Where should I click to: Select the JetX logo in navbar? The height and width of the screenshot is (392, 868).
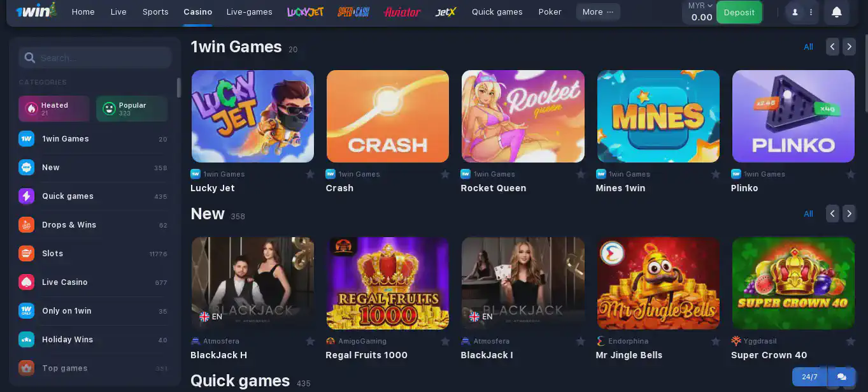point(446,11)
